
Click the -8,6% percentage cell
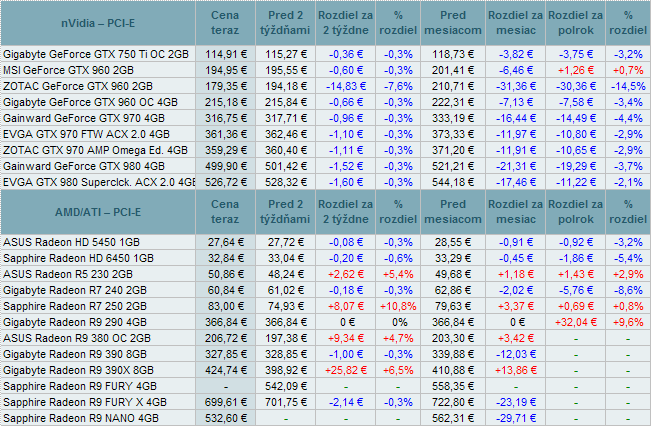click(x=628, y=290)
